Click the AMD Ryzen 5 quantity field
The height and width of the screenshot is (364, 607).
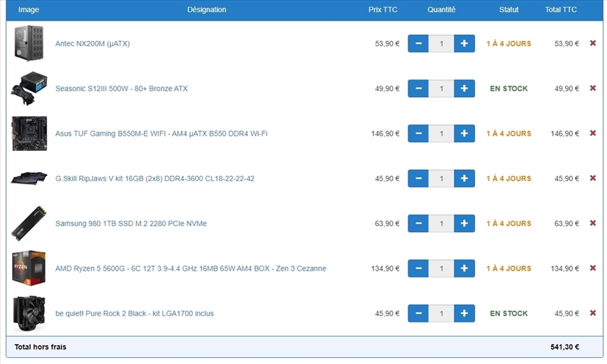(x=442, y=268)
